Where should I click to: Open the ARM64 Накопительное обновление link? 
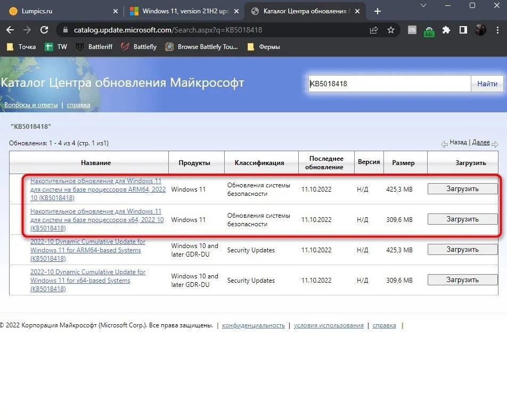click(98, 190)
